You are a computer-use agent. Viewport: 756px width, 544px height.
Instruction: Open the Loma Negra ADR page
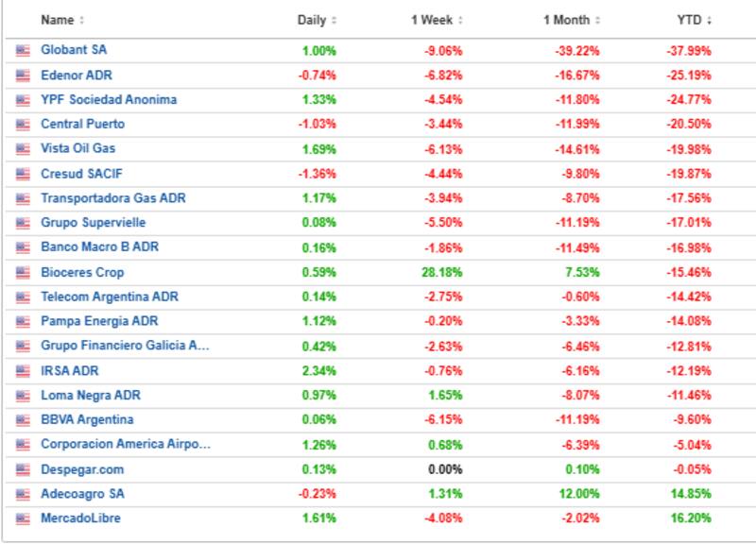(x=91, y=395)
